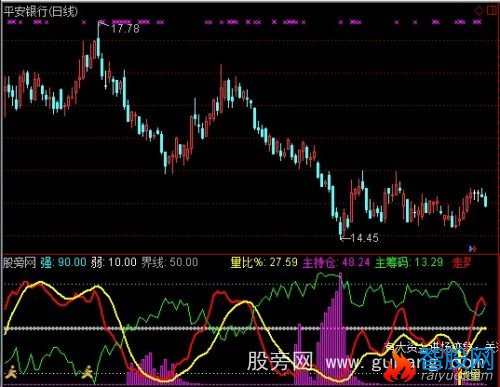Click the square window icon at top-right
The width and height of the screenshot is (500, 387).
tap(492, 11)
